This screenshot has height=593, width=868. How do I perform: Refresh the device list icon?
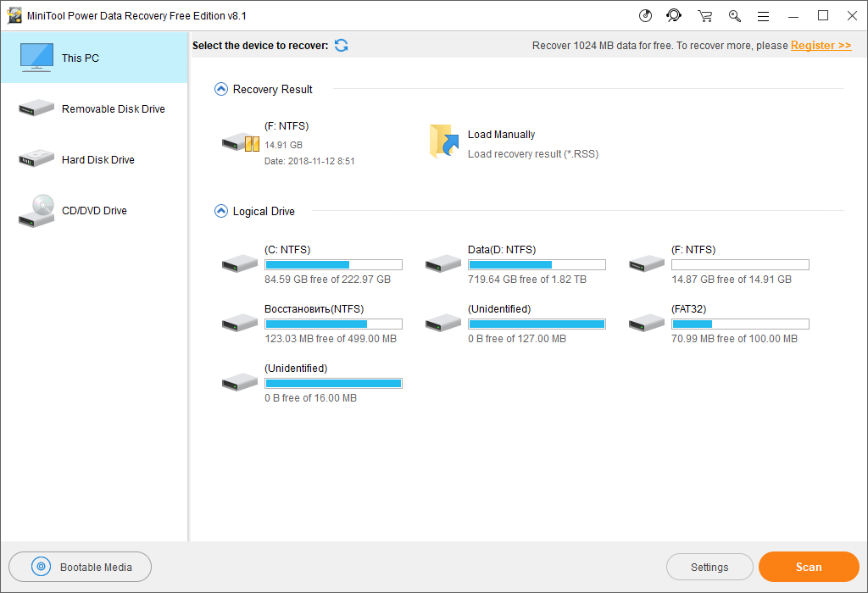[x=342, y=46]
